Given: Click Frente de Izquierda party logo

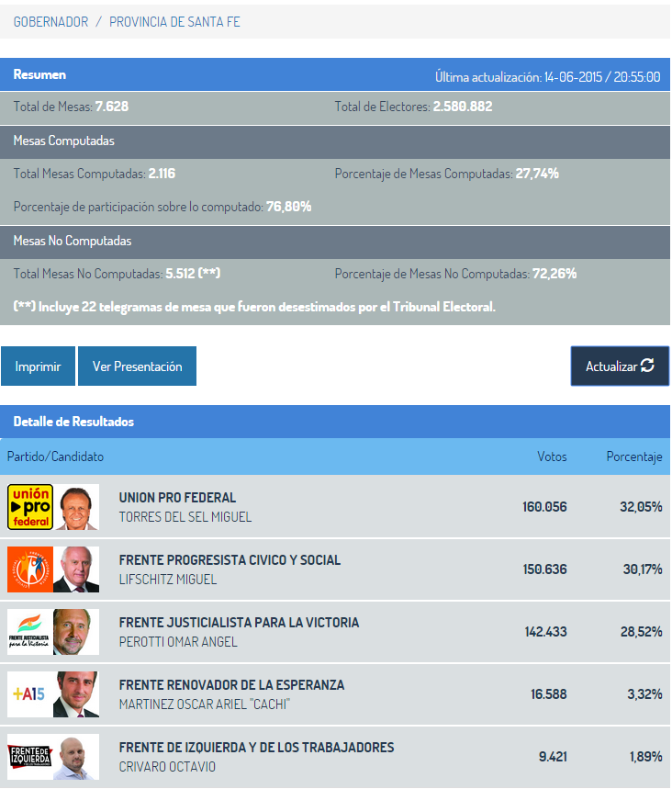Looking at the screenshot, I should click(x=30, y=756).
